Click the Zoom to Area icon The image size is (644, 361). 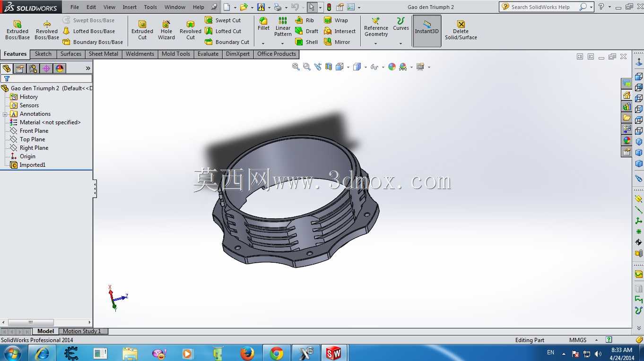point(307,67)
